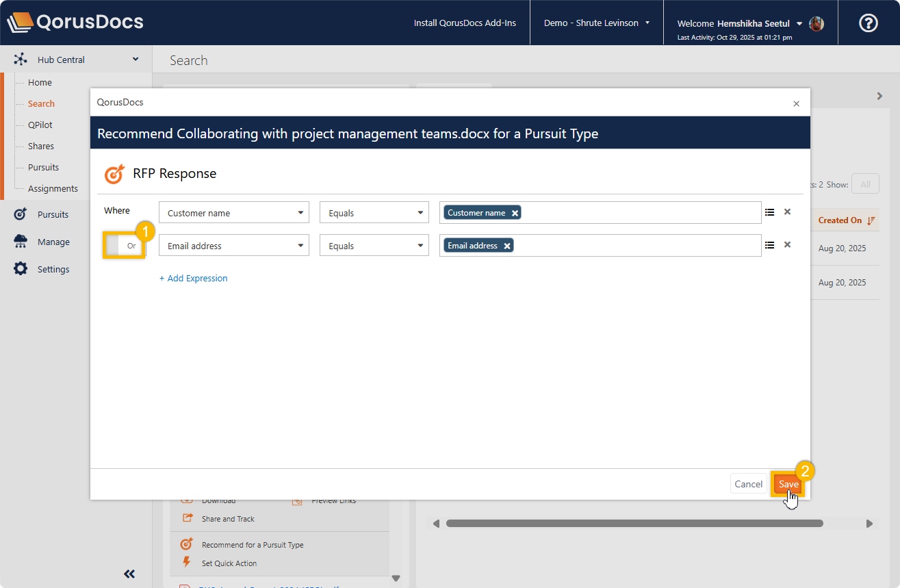The image size is (900, 588).
Task: Open the Equals operator dropdown in the first row
Action: point(374,213)
